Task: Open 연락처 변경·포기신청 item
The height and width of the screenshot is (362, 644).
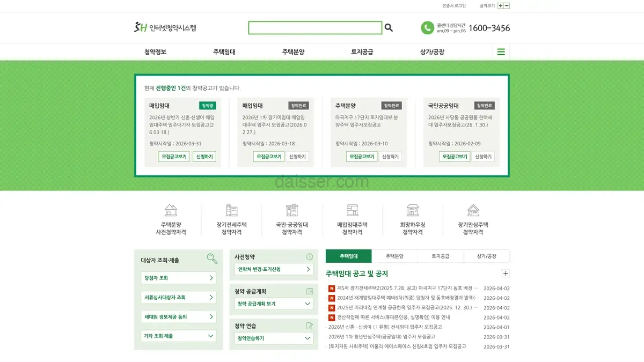Action: pos(274,269)
